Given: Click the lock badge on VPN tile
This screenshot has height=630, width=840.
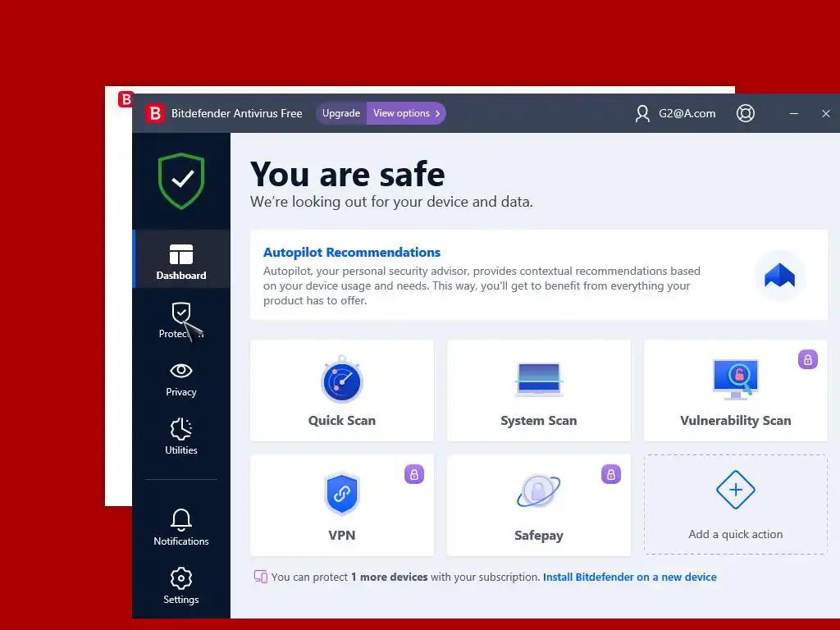Looking at the screenshot, I should pyautogui.click(x=414, y=474).
